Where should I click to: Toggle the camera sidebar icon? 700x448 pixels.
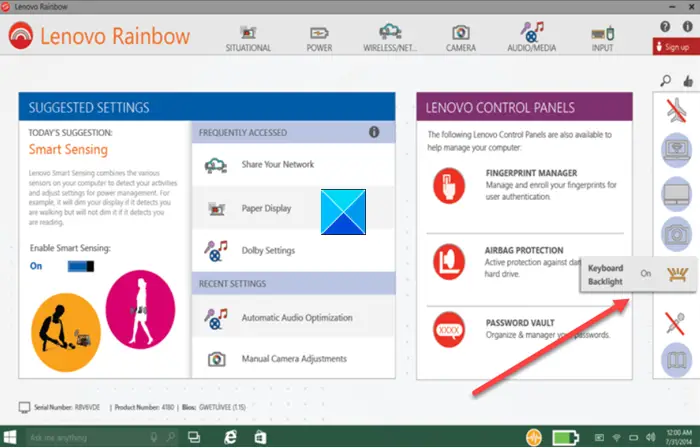(x=676, y=234)
